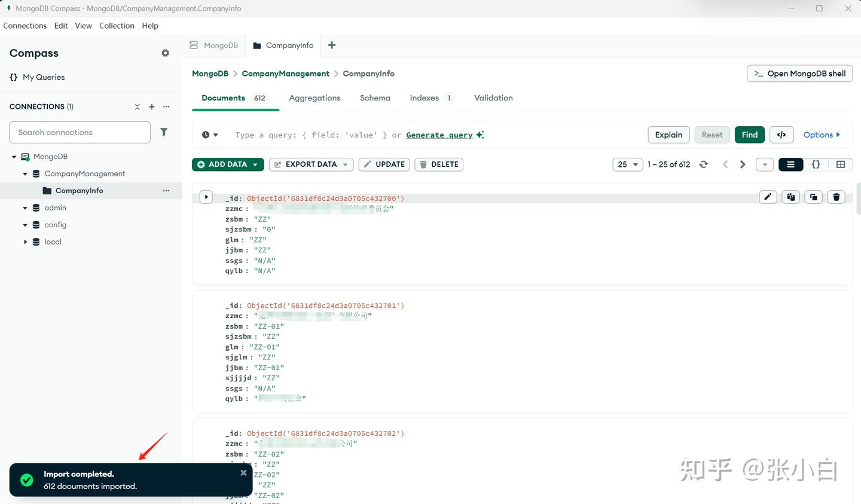Switch to JSON view of documents
The width and height of the screenshot is (861, 504).
click(x=816, y=164)
